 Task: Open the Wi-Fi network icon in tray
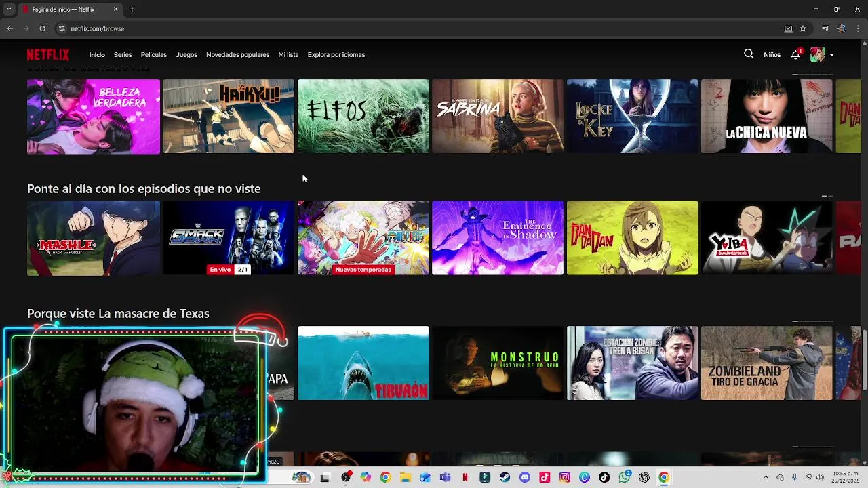[808, 478]
